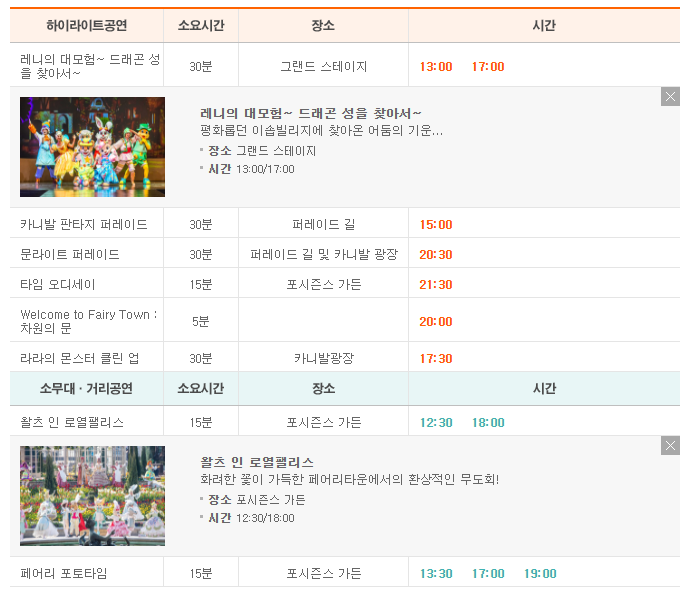The image size is (689, 594).
Task: Select the blue section 장소 header
Action: pos(323,388)
